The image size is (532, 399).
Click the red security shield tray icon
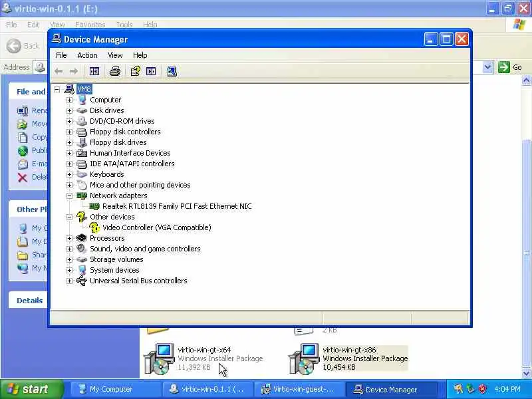tap(482, 389)
